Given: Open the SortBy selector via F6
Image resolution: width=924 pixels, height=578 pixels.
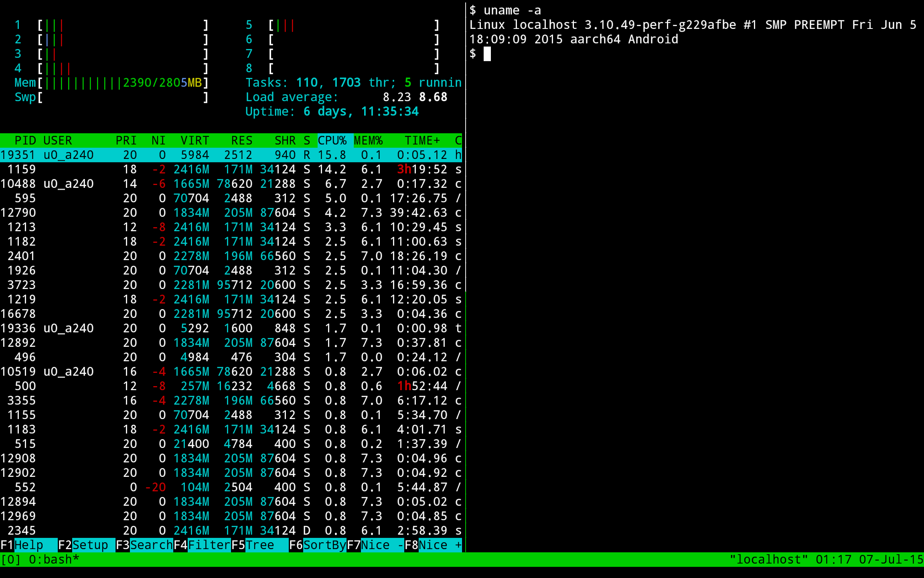Looking at the screenshot, I should 324,545.
